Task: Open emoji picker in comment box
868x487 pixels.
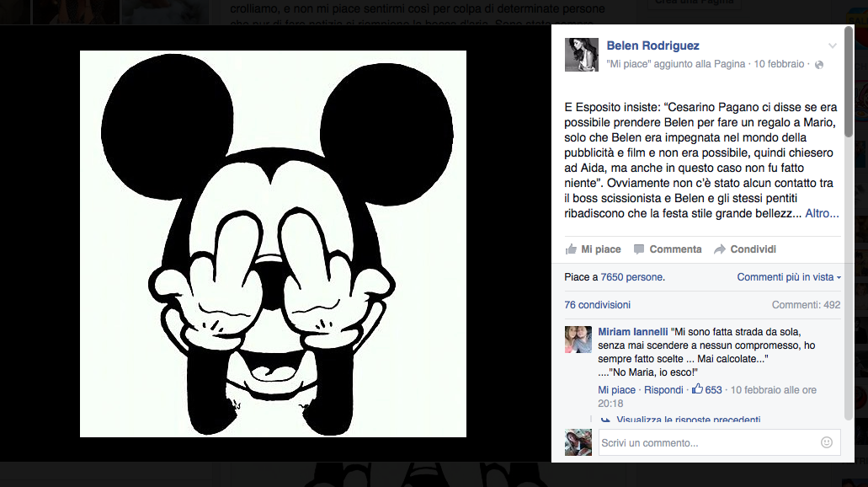Action: (826, 442)
